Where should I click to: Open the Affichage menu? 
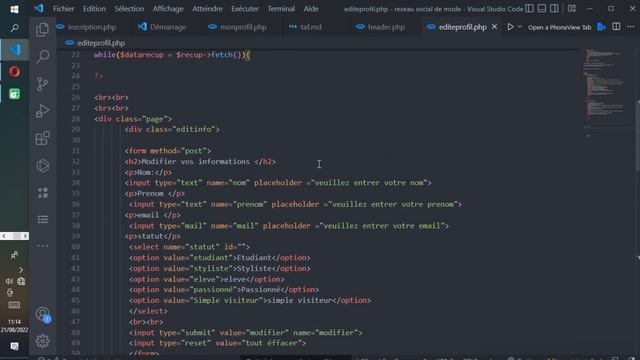point(168,9)
